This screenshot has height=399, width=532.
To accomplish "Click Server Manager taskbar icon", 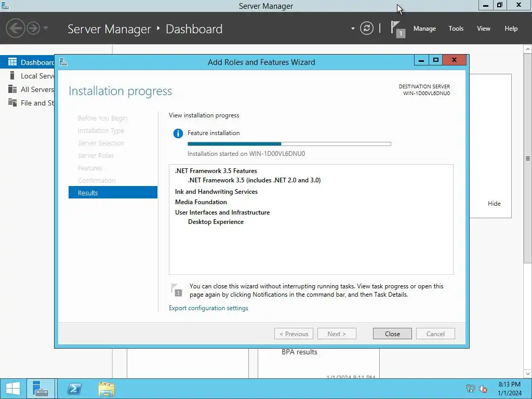I will [41, 389].
